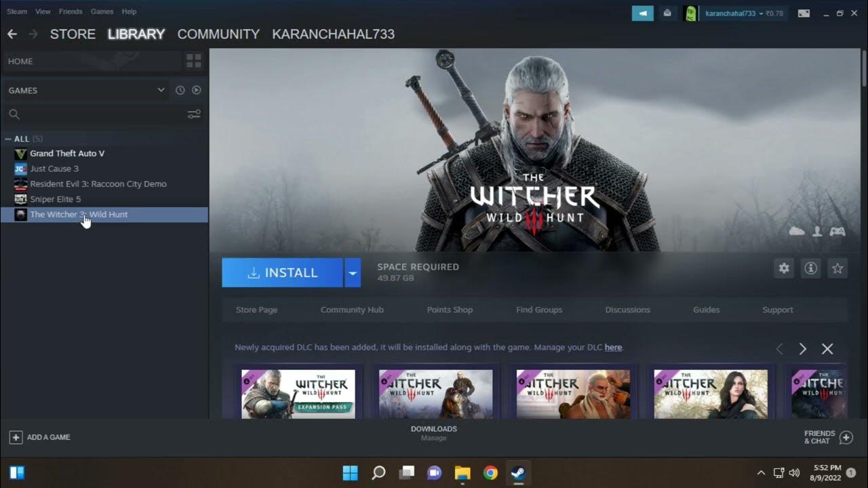Add game to favorites star icon

click(837, 268)
